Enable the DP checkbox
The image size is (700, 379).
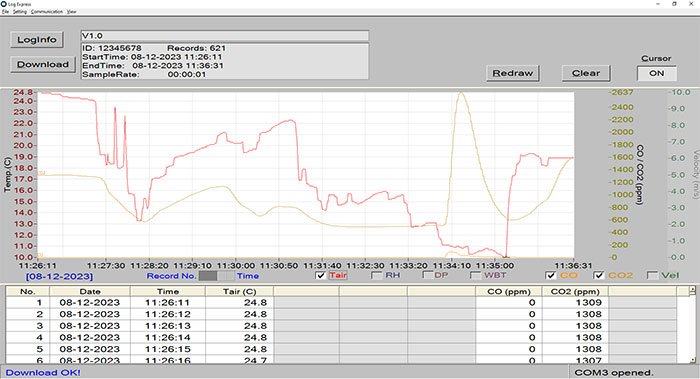[427, 275]
